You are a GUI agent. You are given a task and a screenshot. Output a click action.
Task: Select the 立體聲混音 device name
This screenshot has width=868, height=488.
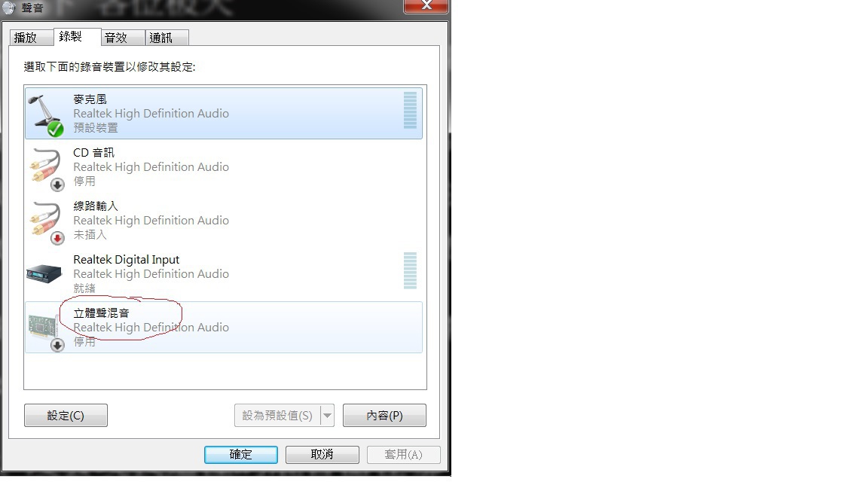[101, 313]
